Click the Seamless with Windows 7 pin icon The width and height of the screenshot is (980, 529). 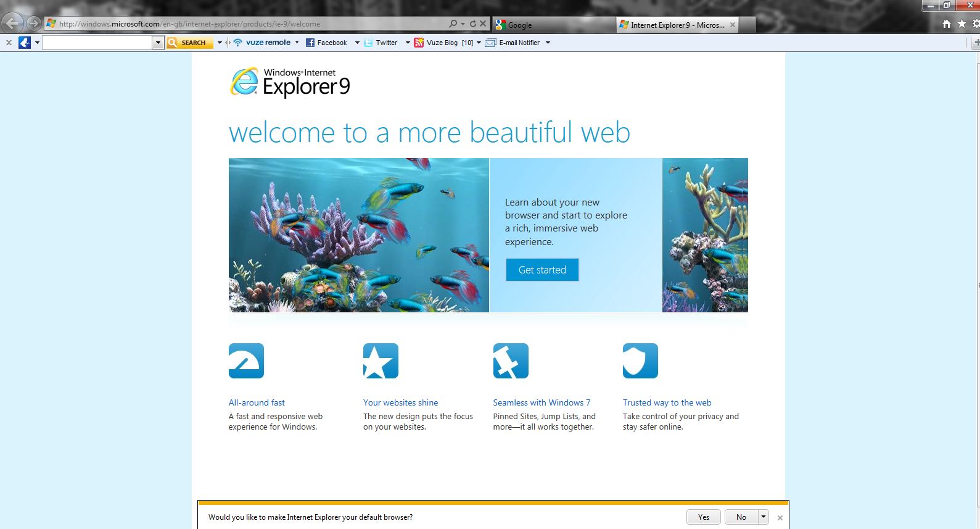511,361
